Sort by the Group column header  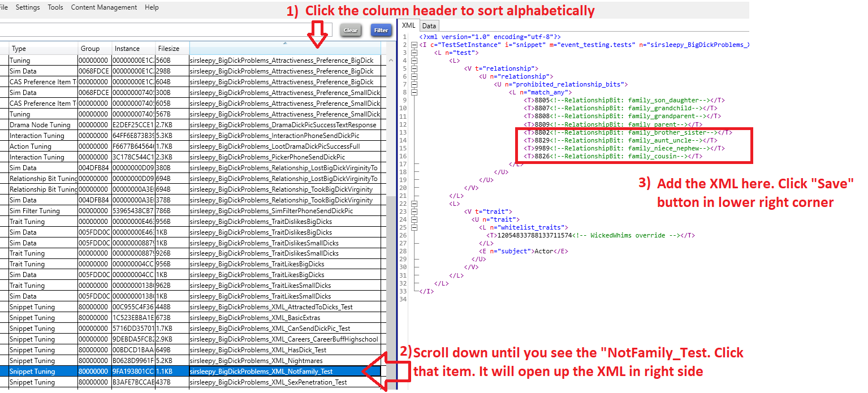coord(94,49)
